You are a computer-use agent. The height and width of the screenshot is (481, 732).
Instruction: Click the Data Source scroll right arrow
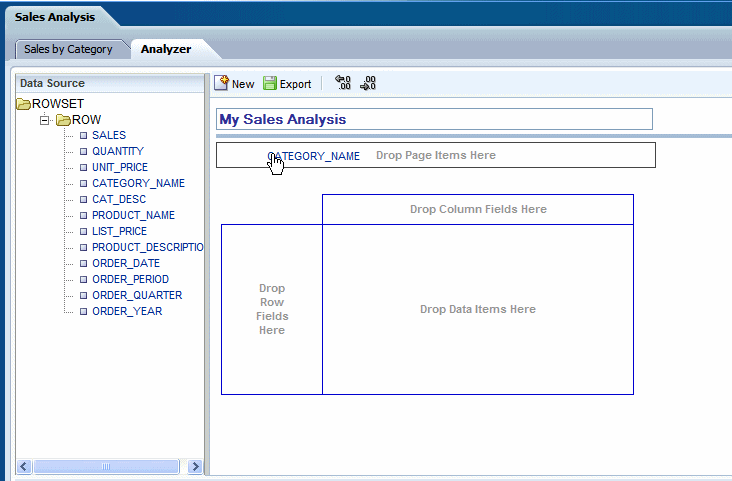click(x=195, y=466)
